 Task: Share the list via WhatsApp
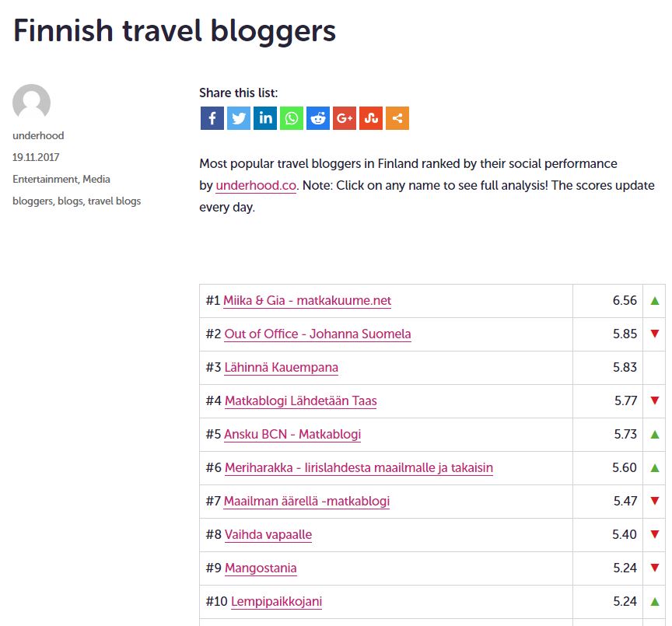(292, 118)
